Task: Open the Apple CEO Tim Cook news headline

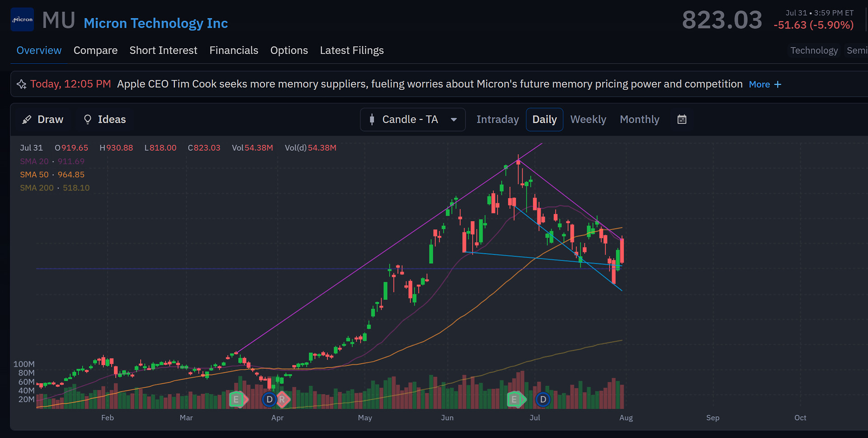Action: pyautogui.click(x=429, y=84)
